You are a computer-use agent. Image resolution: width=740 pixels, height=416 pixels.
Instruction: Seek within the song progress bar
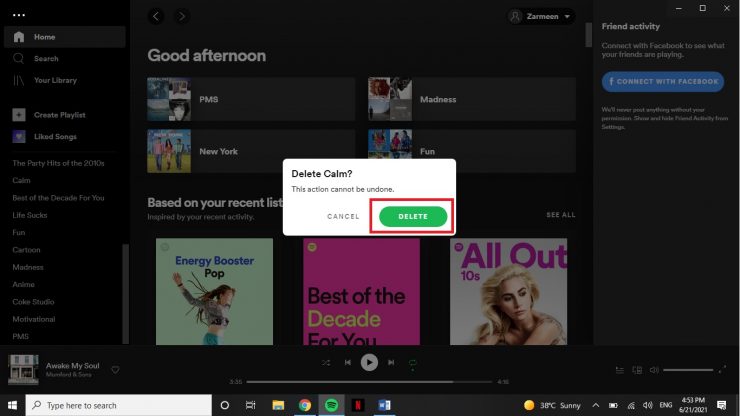(369, 382)
